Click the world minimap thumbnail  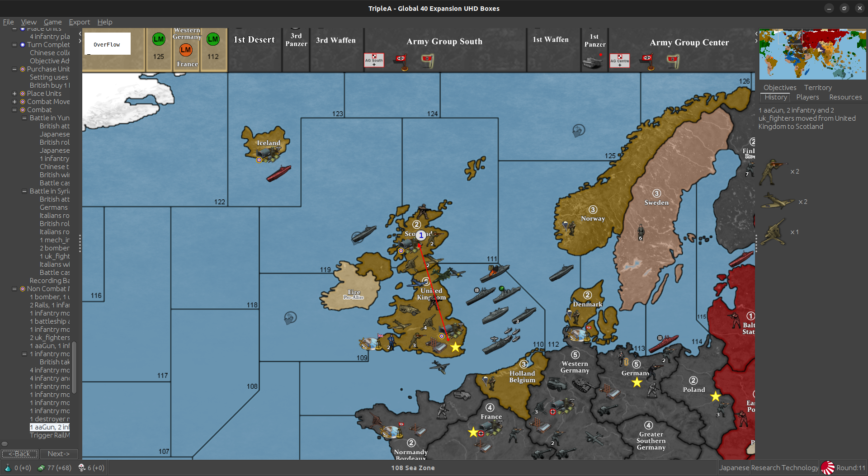point(812,54)
